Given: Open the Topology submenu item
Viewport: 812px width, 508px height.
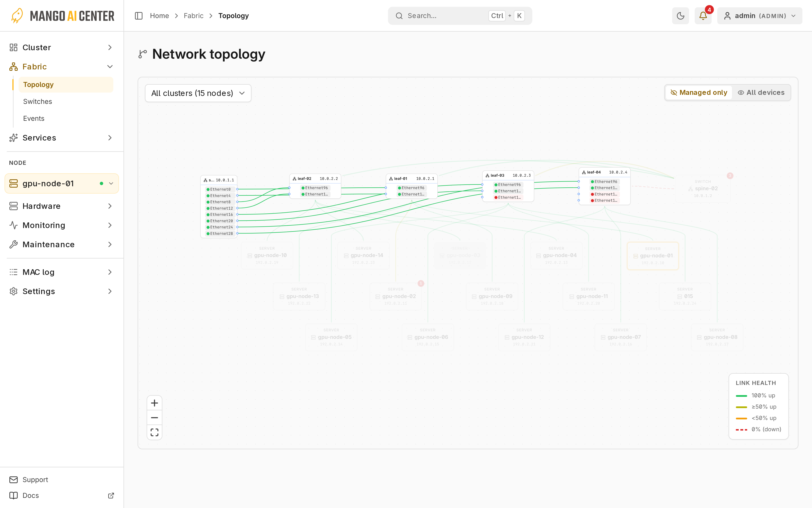Looking at the screenshot, I should click(66, 85).
